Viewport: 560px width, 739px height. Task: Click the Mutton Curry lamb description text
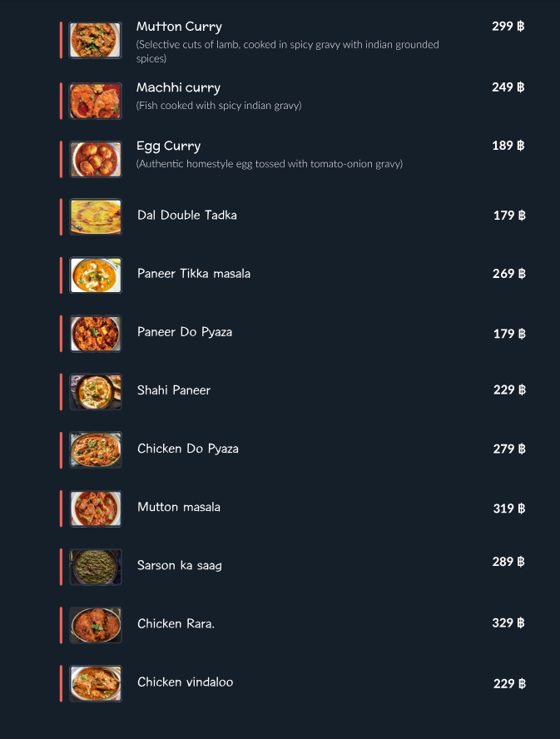click(x=287, y=51)
